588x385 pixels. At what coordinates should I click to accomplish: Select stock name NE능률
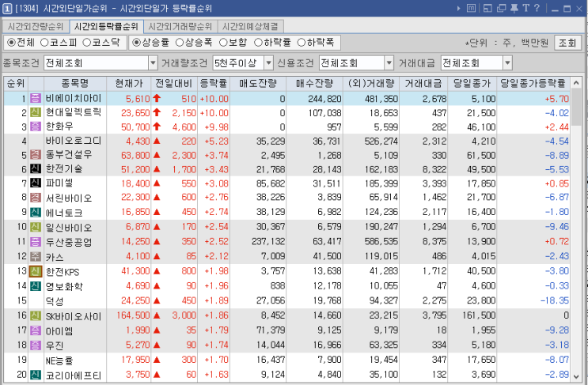pos(59,360)
